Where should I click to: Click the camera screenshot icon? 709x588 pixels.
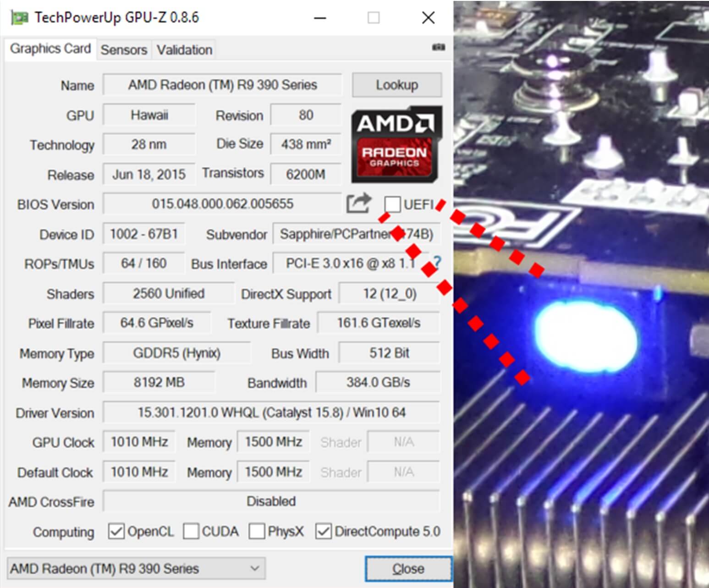click(x=438, y=48)
